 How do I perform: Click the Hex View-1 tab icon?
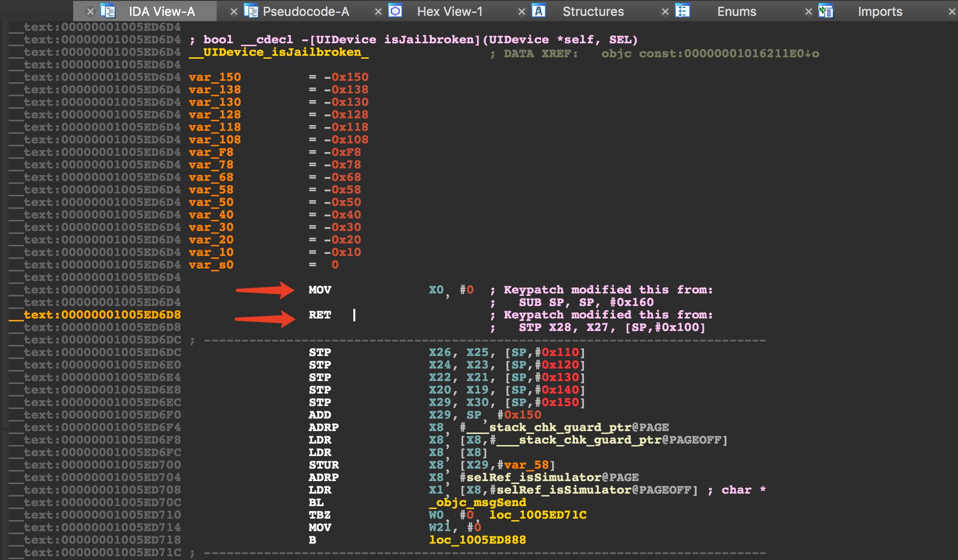coord(395,11)
